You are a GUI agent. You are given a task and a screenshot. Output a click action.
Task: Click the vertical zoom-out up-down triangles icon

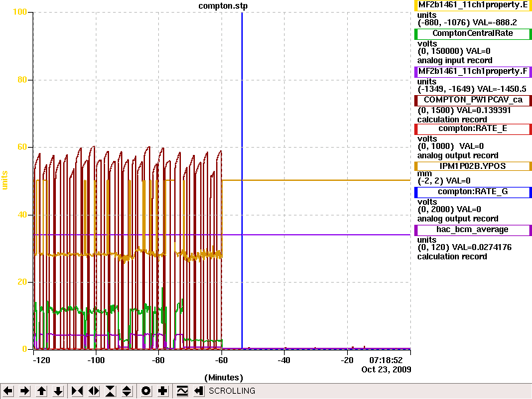[127, 391]
